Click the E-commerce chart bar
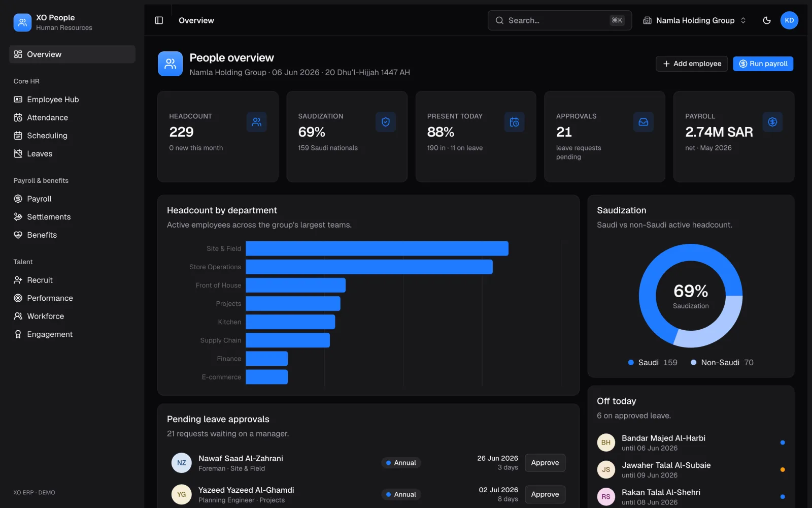This screenshot has height=508, width=812. pos(267,377)
